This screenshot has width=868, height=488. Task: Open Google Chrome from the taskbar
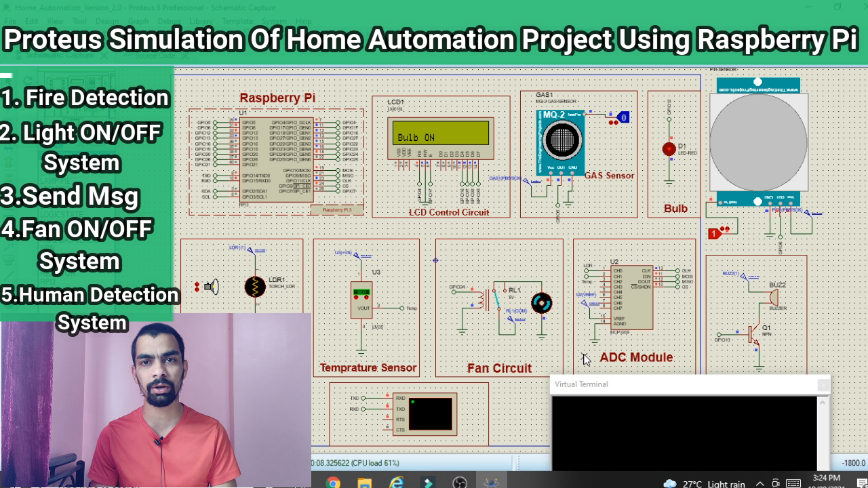point(333,483)
